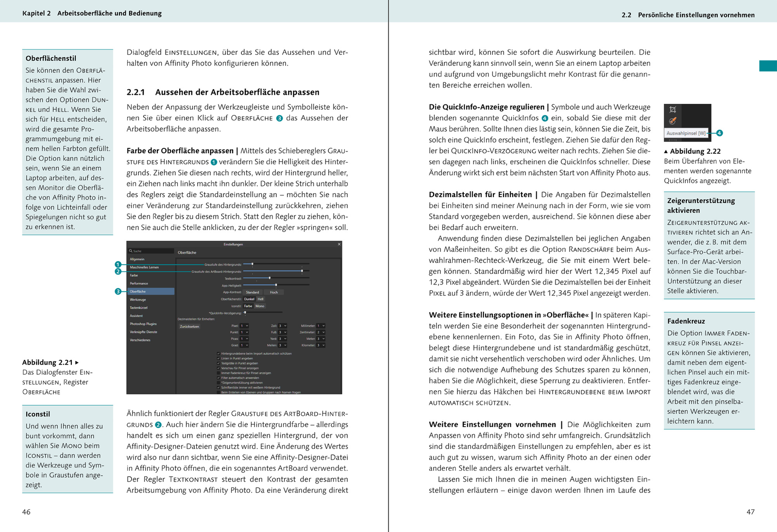Open the Grad decimal places dropdown

click(244, 345)
